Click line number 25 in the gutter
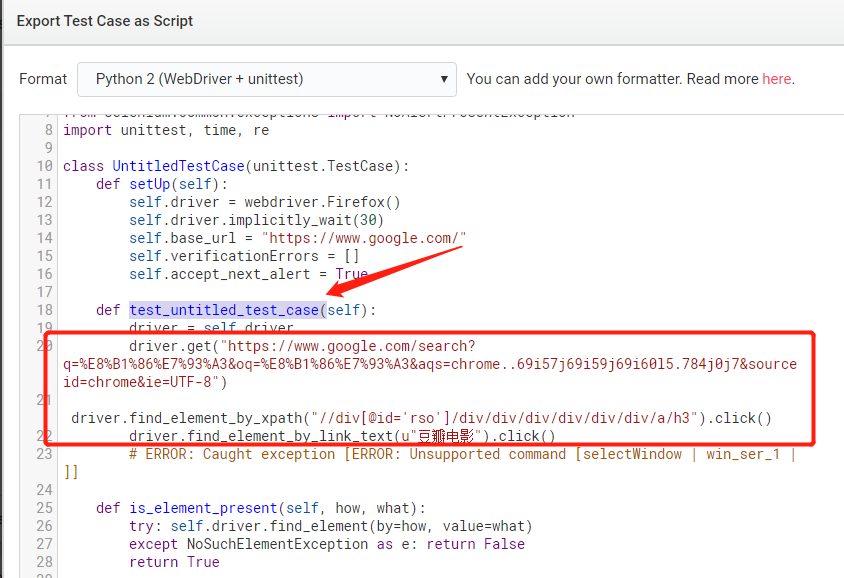844x578 pixels. [45, 508]
